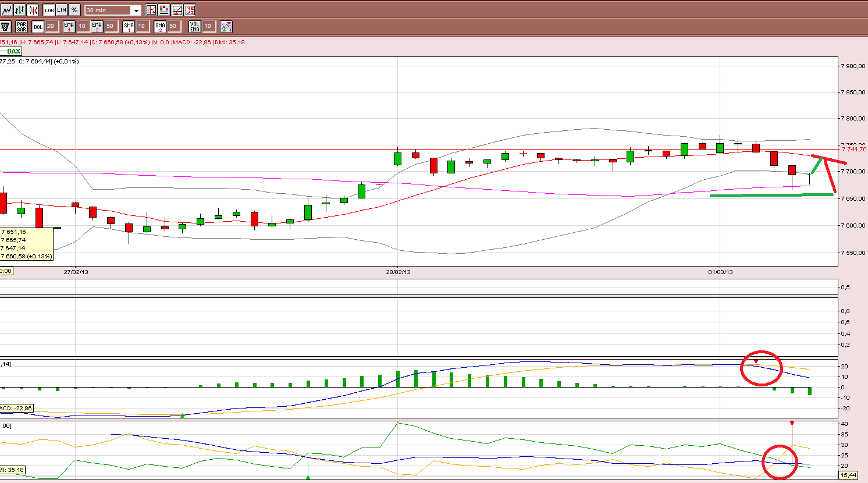Toggle the EMA 1 overlay
868x483 pixels.
[x=69, y=26]
